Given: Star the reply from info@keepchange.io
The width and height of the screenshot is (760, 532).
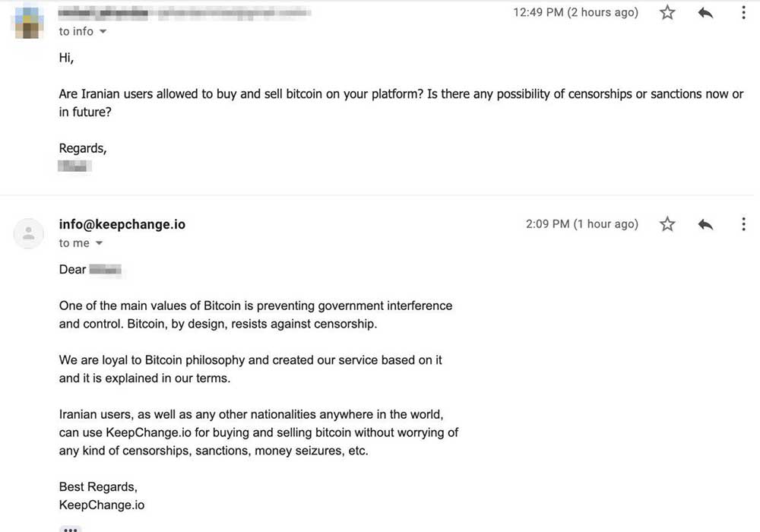Looking at the screenshot, I should point(667,224).
